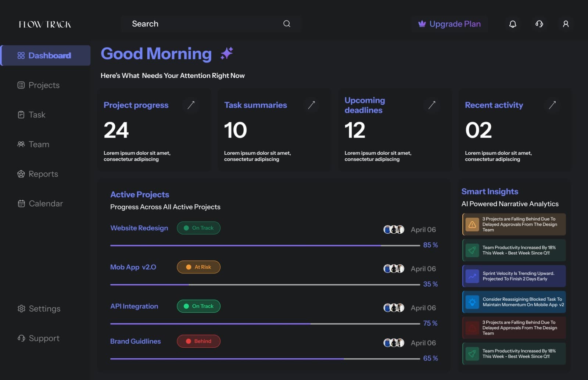Screen dimensions: 588x380
Task: Click the Mob App team avatars
Action: pos(394,269)
